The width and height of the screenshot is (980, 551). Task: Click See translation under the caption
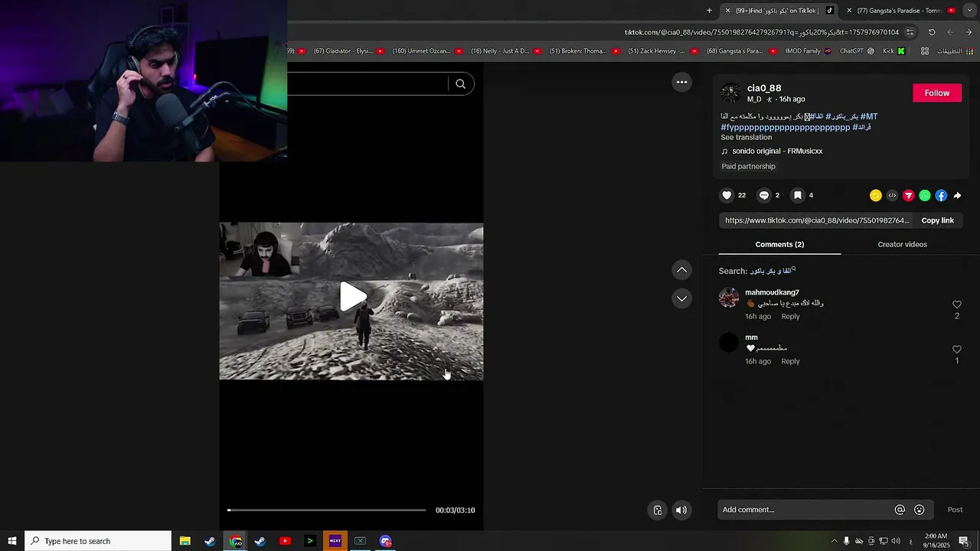(746, 137)
